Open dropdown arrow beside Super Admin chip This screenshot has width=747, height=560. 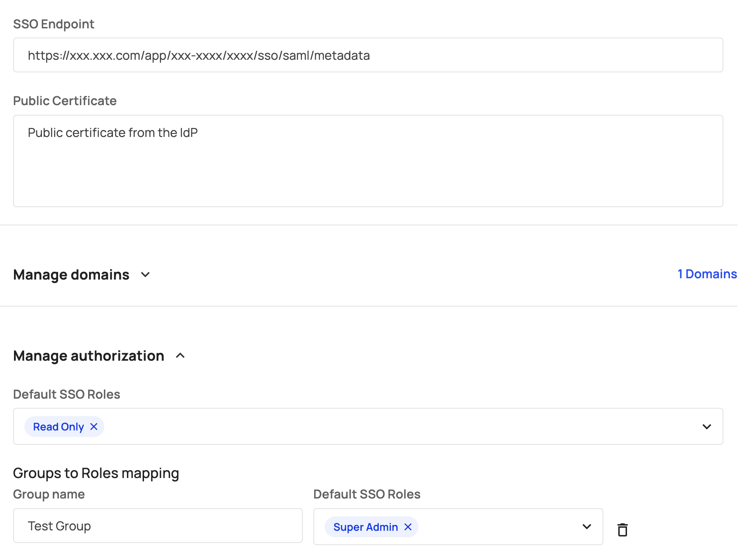(586, 527)
